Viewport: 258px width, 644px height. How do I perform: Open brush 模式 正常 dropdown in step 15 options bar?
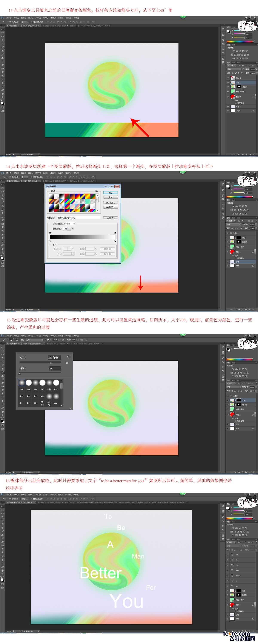coord(34,340)
